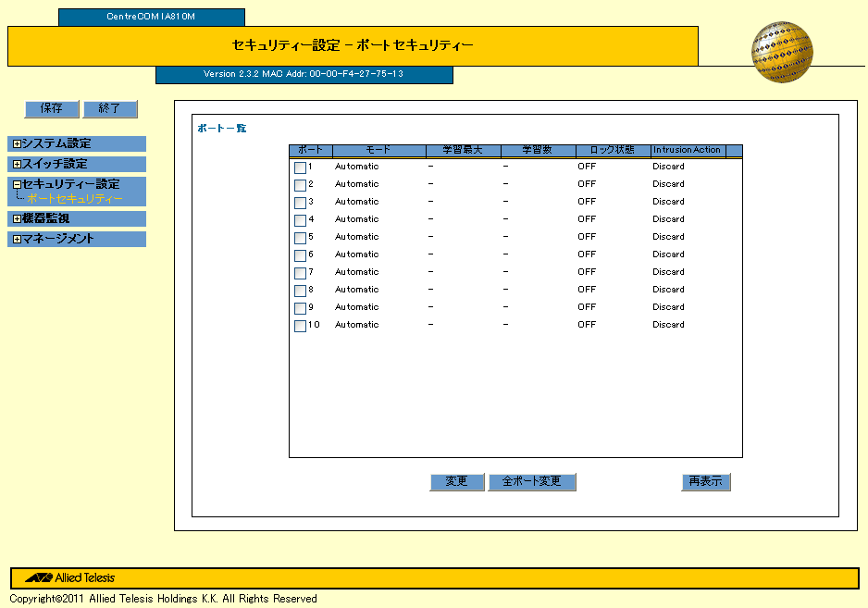Click the 保存 save button
Viewport: 868px width, 608px height.
coord(52,108)
